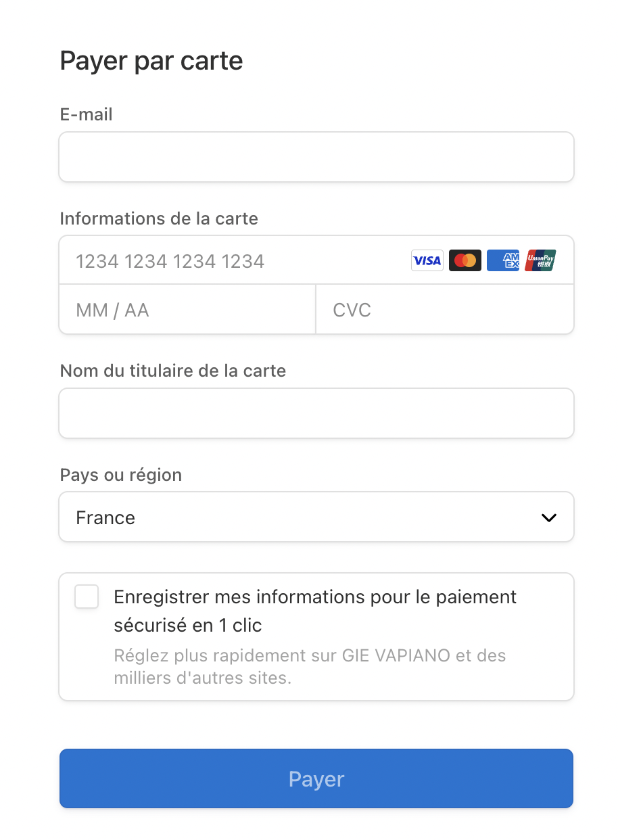Click the MM / AA expiry field
Image resolution: width=618 pixels, height=840 pixels.
(x=187, y=310)
